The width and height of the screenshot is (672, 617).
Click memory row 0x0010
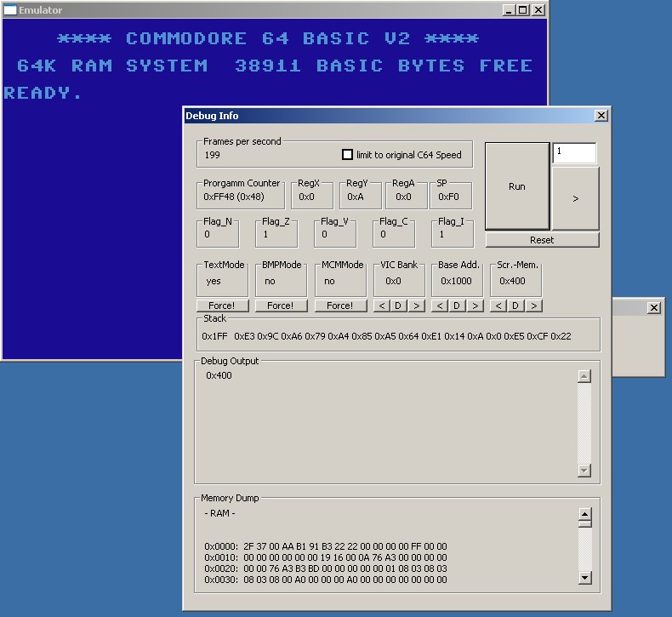click(326, 557)
